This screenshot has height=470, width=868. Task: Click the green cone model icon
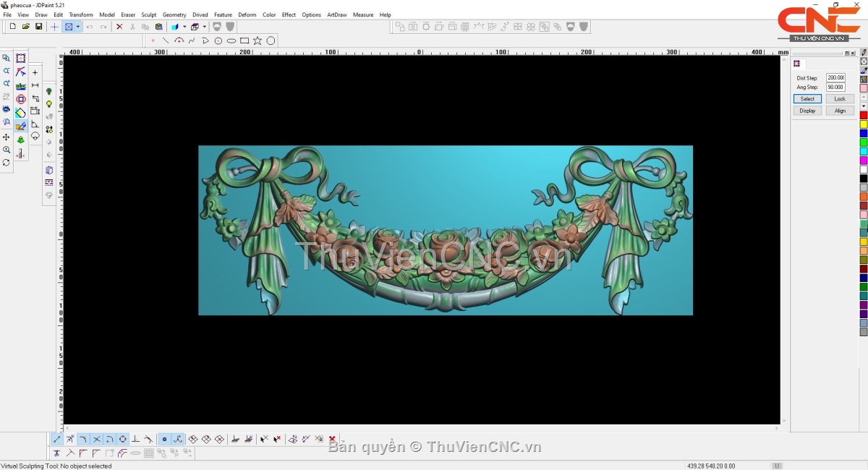coord(21,140)
